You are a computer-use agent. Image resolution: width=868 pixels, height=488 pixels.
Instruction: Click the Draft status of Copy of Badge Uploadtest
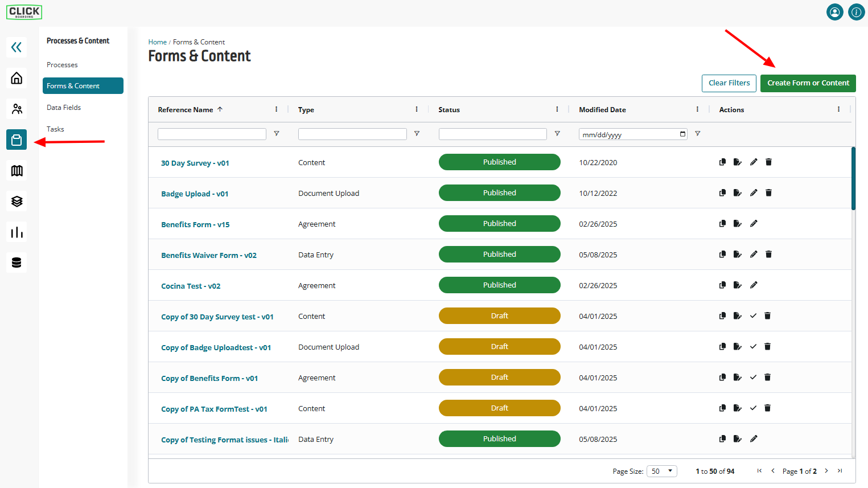(x=500, y=347)
